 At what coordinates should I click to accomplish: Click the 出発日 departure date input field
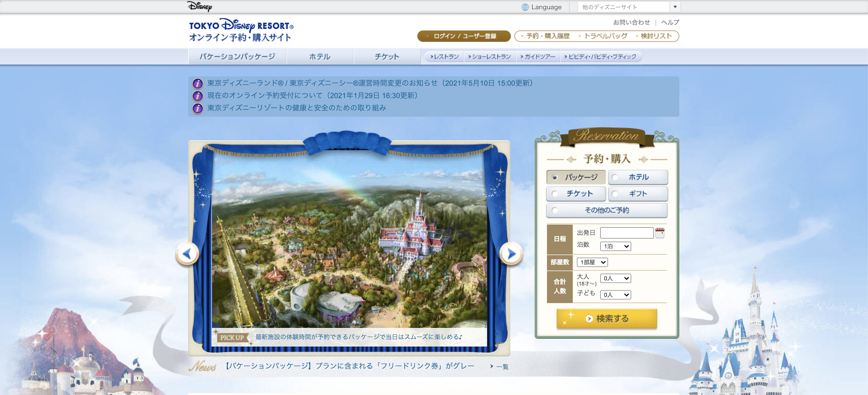(x=627, y=233)
